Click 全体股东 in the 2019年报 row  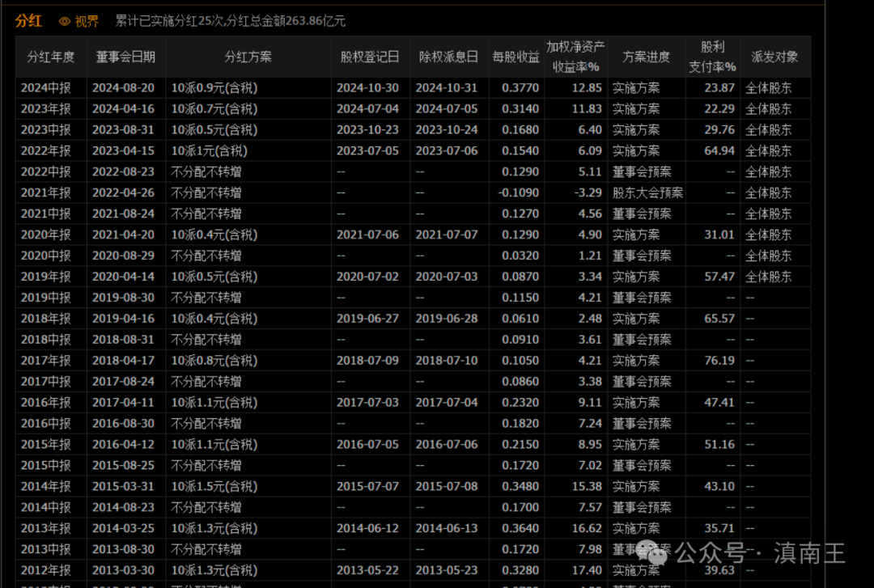(769, 277)
